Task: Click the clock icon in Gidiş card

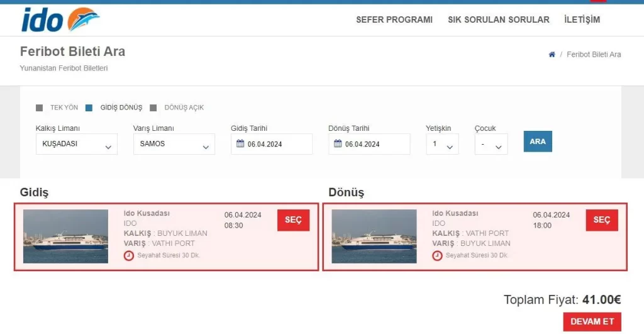Action: pos(128,255)
